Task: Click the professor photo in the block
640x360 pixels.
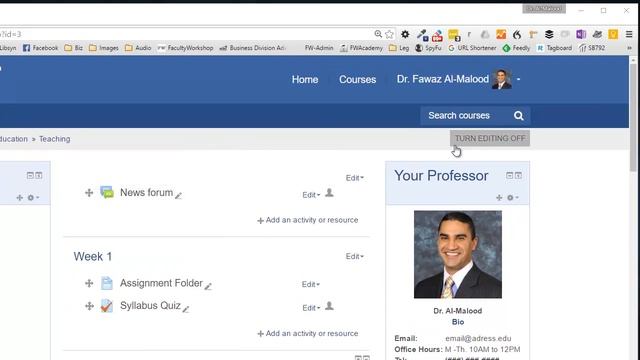Action: (x=458, y=254)
